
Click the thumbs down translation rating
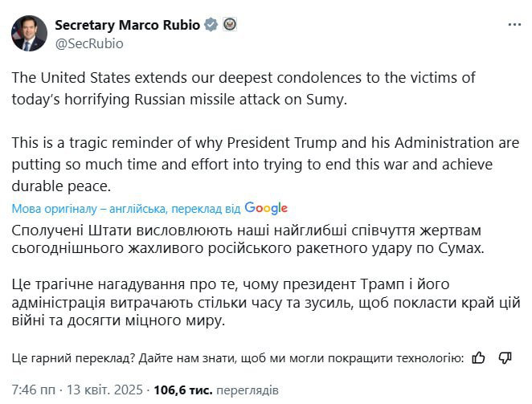pos(505,357)
